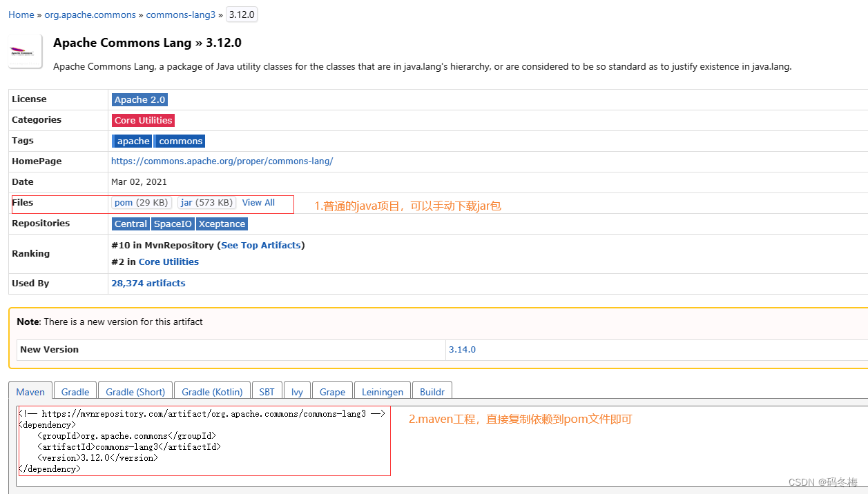Open the Apache 2.0 license tag
This screenshot has height=494, width=868.
click(139, 99)
